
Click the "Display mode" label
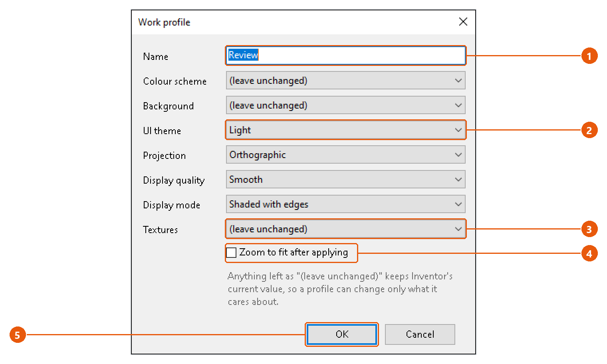172,205
